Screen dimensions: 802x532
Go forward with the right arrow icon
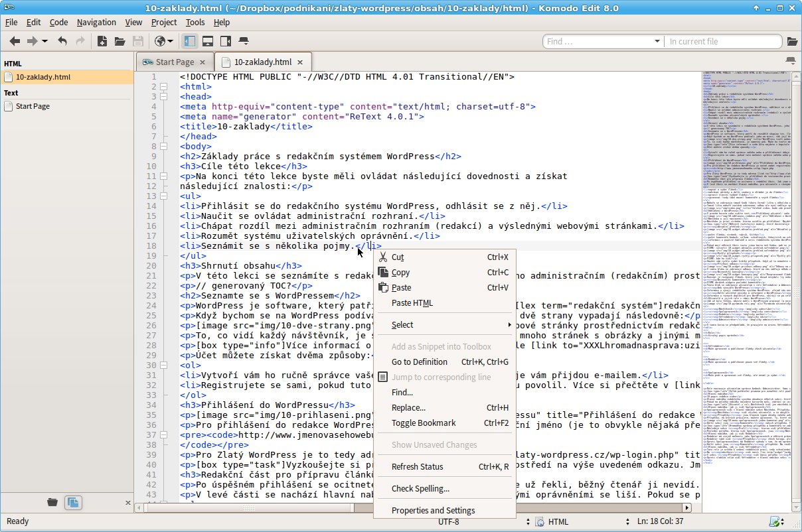click(x=32, y=41)
